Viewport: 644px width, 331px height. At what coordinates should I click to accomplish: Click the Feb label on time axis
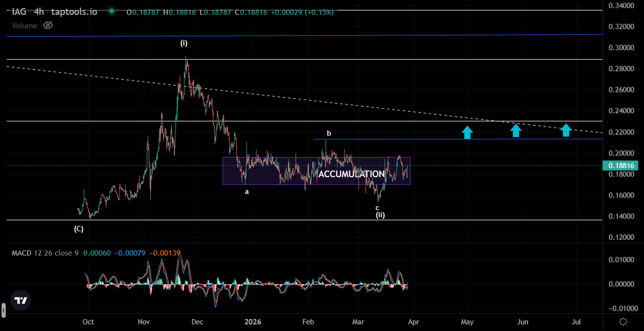[x=309, y=321]
